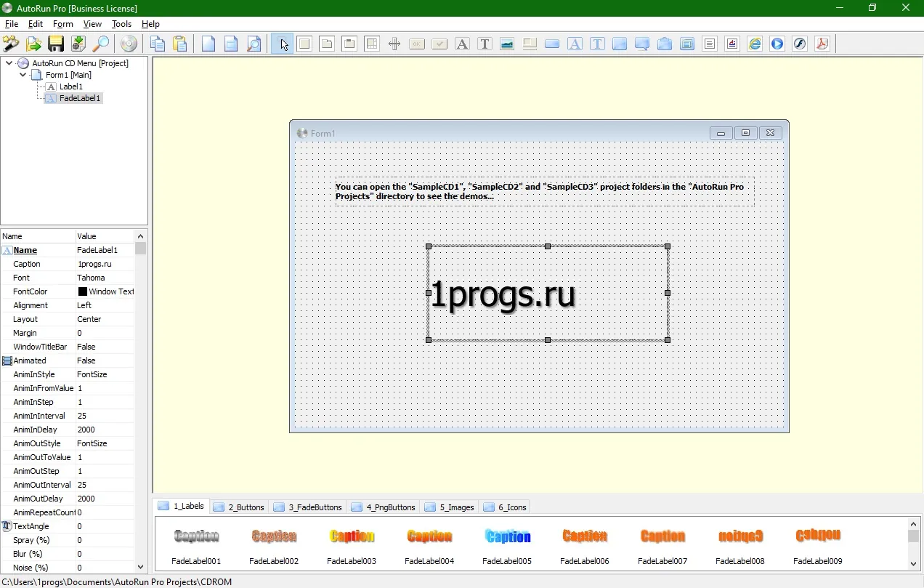Image resolution: width=924 pixels, height=588 pixels.
Task: Click the magnifier preview icon
Action: [101, 44]
